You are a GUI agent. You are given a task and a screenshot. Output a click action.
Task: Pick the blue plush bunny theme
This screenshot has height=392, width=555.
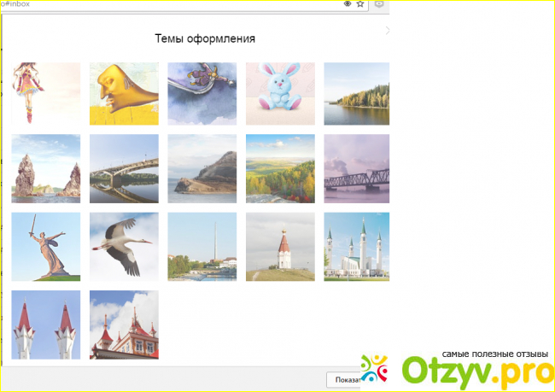tap(280, 93)
